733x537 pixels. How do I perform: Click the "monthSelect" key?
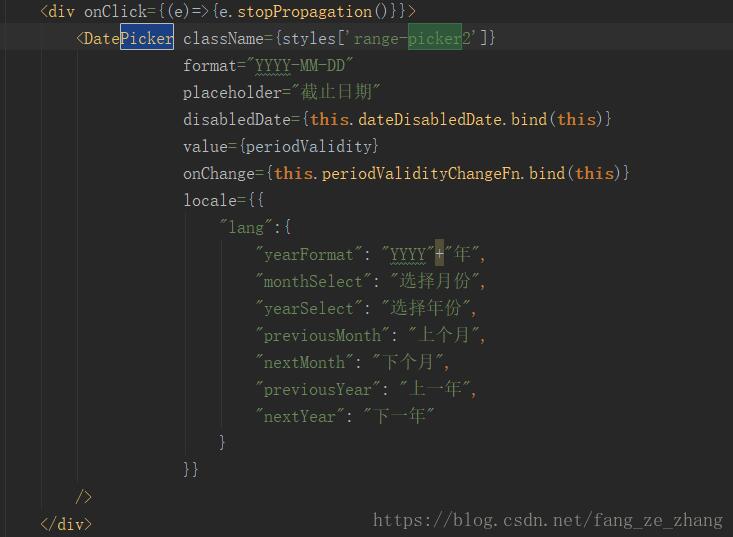coord(313,281)
